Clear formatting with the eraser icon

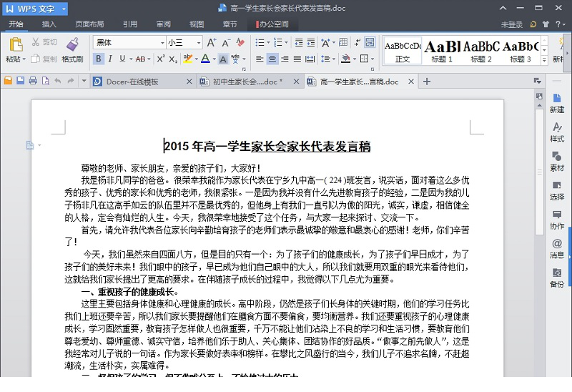240,42
